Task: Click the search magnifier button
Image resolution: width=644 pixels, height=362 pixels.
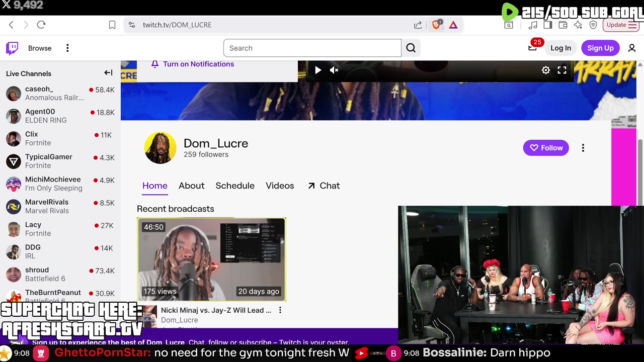Action: coord(411,48)
